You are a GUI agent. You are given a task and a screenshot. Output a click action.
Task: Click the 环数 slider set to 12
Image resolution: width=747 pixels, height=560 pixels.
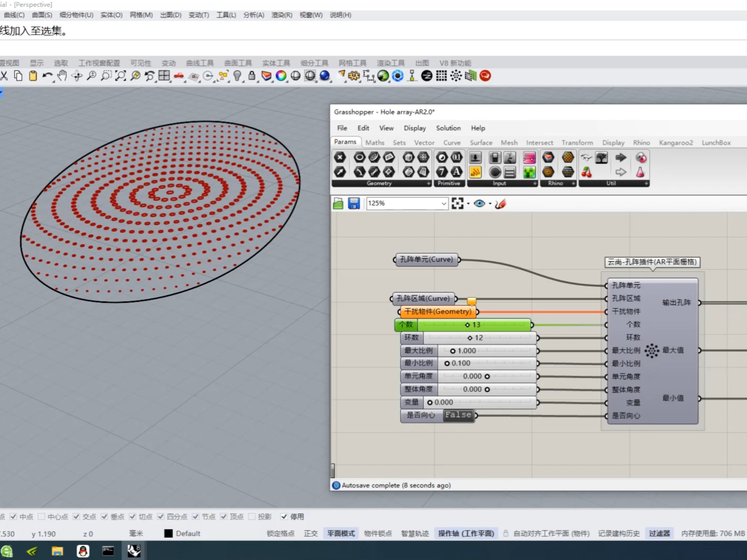(468, 338)
